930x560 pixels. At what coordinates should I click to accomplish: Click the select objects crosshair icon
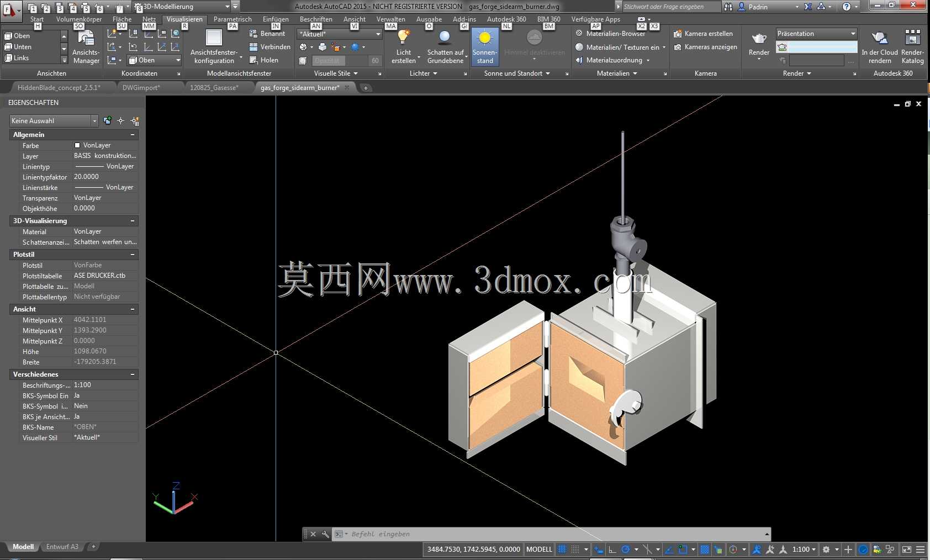tap(120, 120)
